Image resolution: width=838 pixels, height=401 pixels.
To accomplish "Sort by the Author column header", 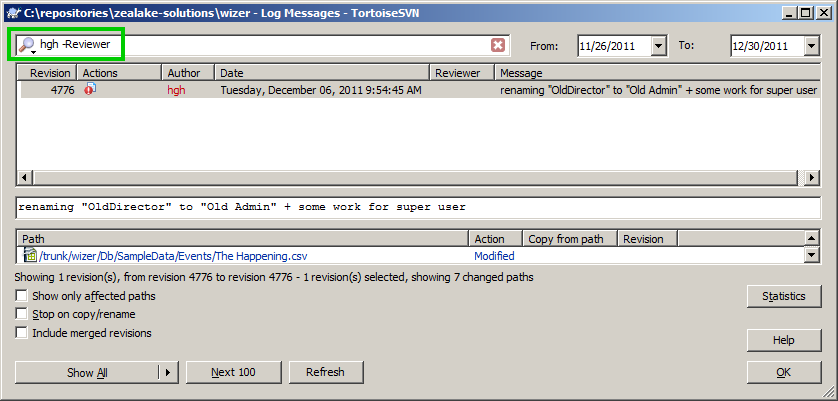I will pyautogui.click(x=188, y=73).
